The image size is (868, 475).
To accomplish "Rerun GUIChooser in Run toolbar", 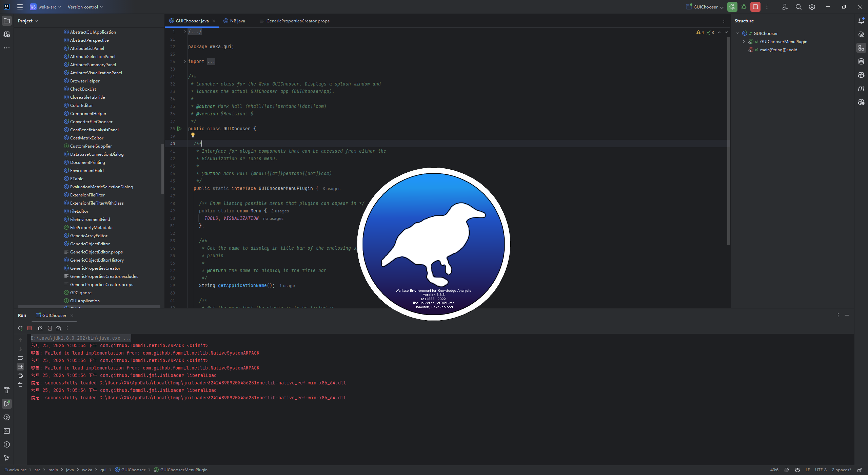I will 21,328.
